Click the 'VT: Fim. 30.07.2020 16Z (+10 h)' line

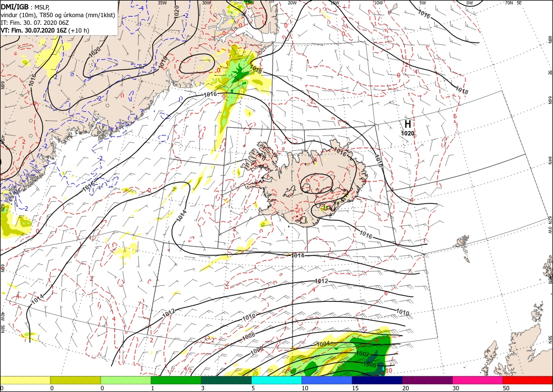[x=45, y=30]
